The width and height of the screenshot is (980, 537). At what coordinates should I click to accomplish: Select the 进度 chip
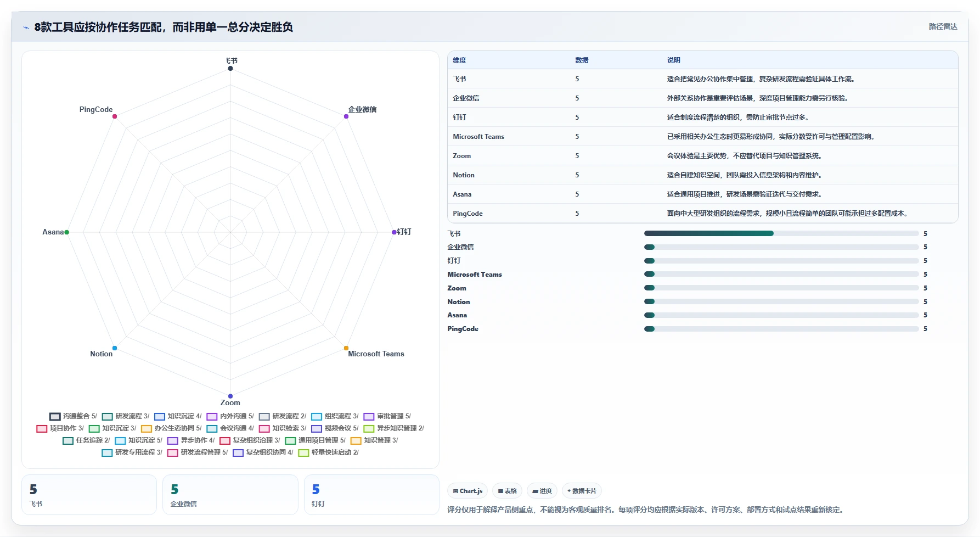[542, 491]
